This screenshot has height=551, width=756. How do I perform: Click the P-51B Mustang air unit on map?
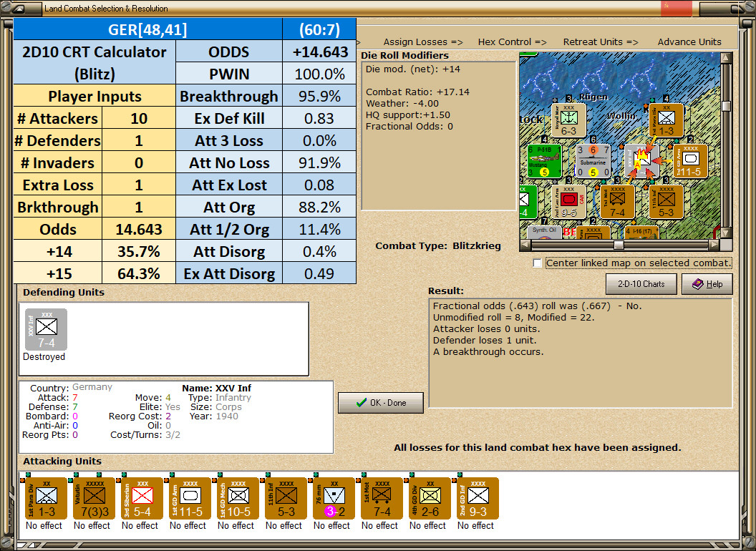click(544, 162)
